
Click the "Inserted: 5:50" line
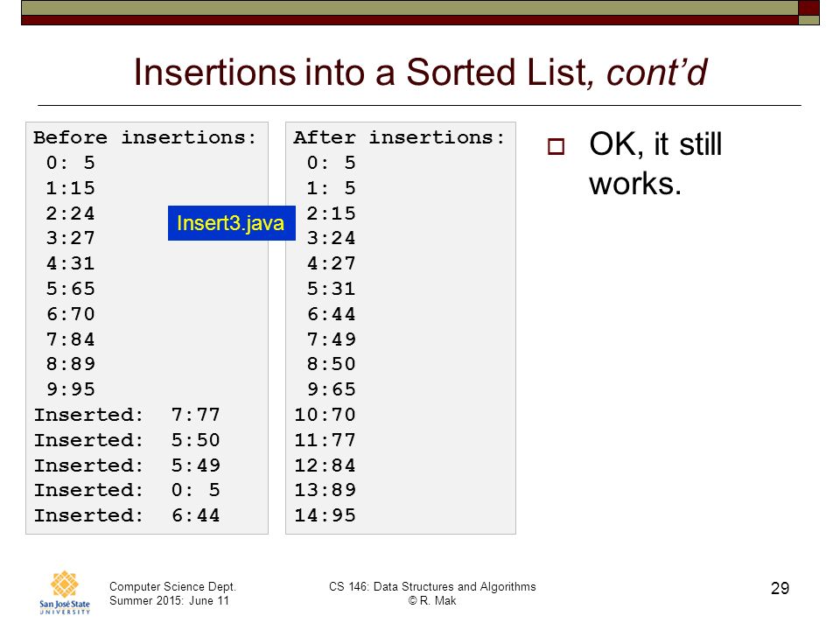point(127,440)
